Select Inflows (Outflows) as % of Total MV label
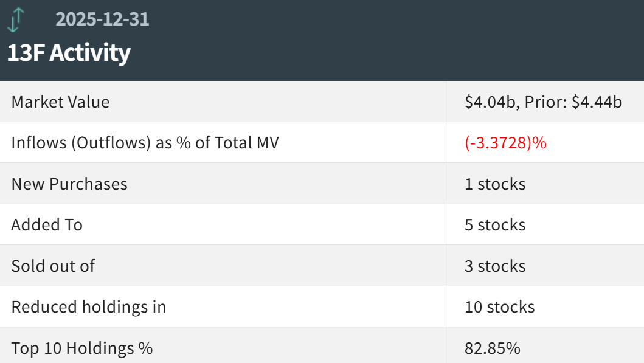The height and width of the screenshot is (363, 644). click(145, 142)
